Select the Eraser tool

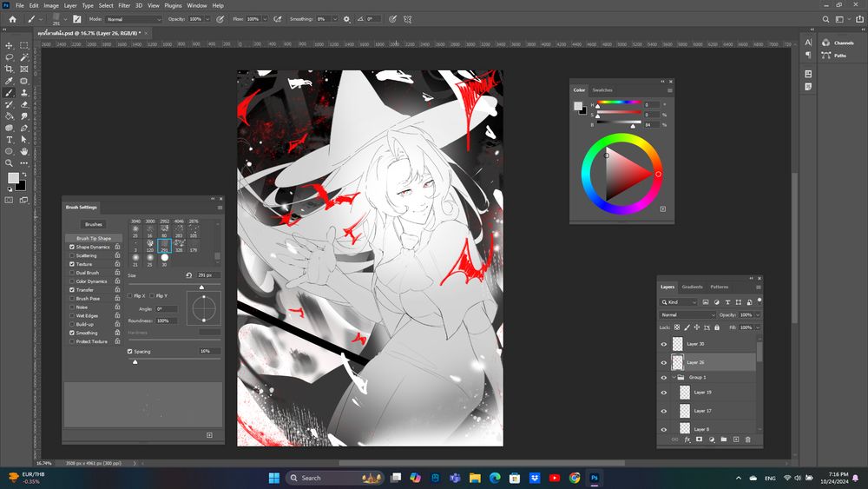(x=23, y=104)
